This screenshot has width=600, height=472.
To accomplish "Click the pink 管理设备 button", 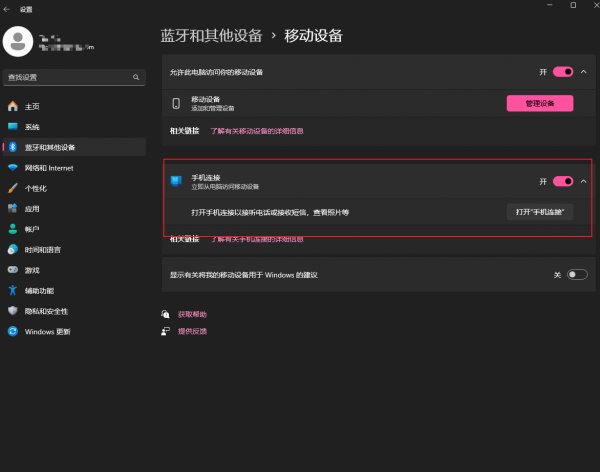I will pyautogui.click(x=540, y=103).
